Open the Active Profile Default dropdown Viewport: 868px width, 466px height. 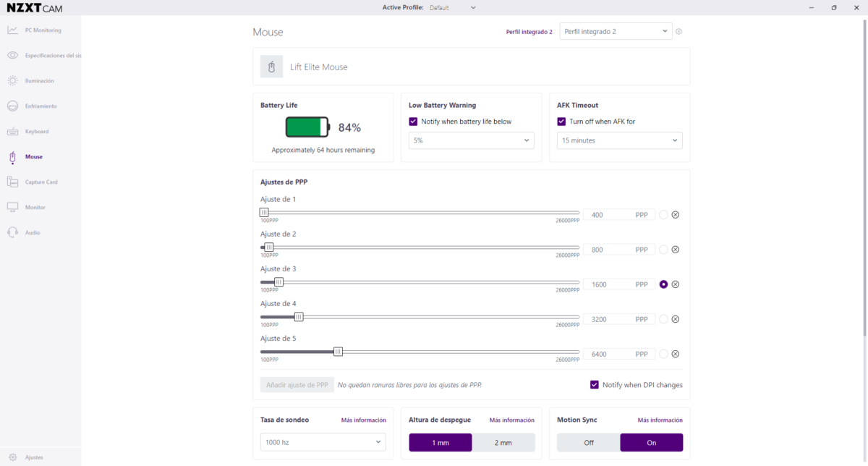click(x=452, y=8)
